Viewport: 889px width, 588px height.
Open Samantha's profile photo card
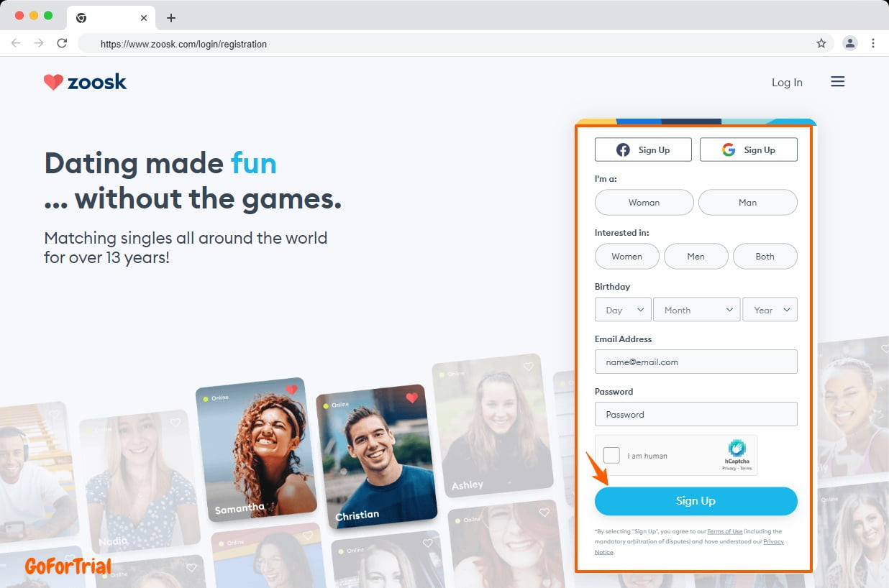point(255,449)
